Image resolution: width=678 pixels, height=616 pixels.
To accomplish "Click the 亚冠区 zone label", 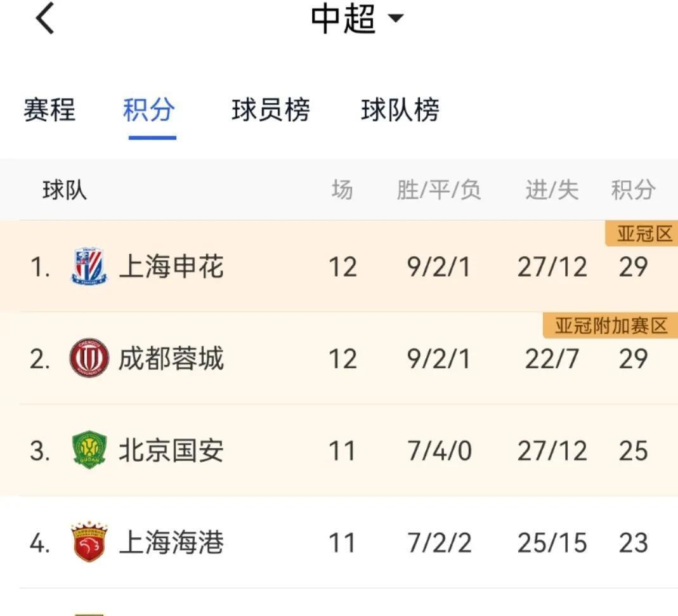I will tap(644, 234).
